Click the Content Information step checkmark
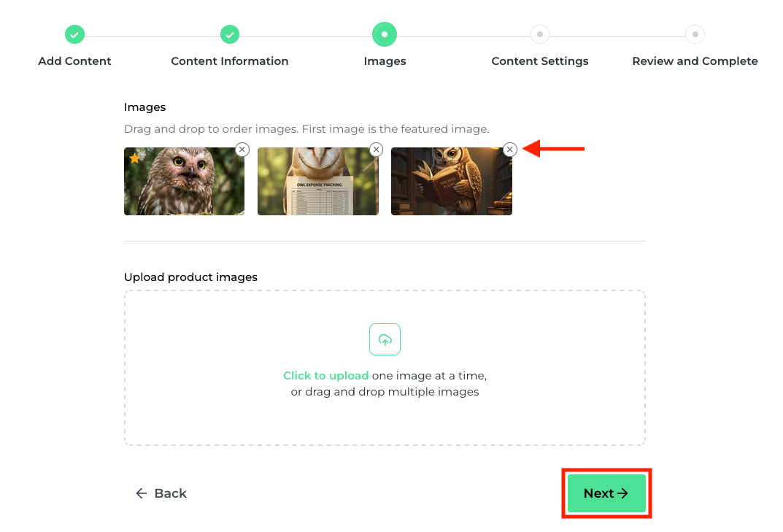Screen dimensions: 783x532 click(x=230, y=35)
